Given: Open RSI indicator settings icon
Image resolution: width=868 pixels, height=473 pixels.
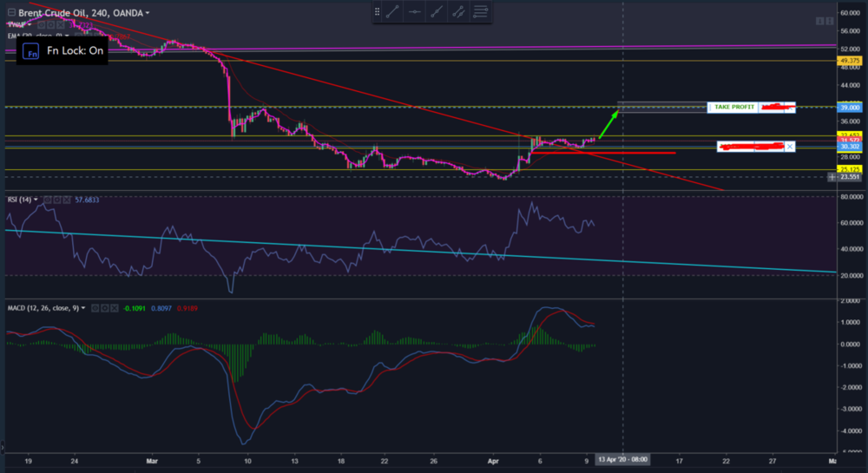Looking at the screenshot, I should [56, 200].
